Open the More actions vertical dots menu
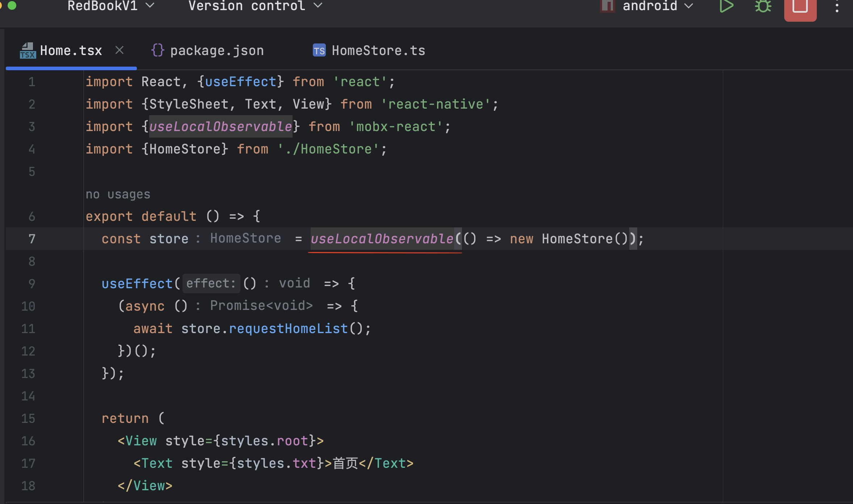This screenshot has width=853, height=504. point(837,7)
